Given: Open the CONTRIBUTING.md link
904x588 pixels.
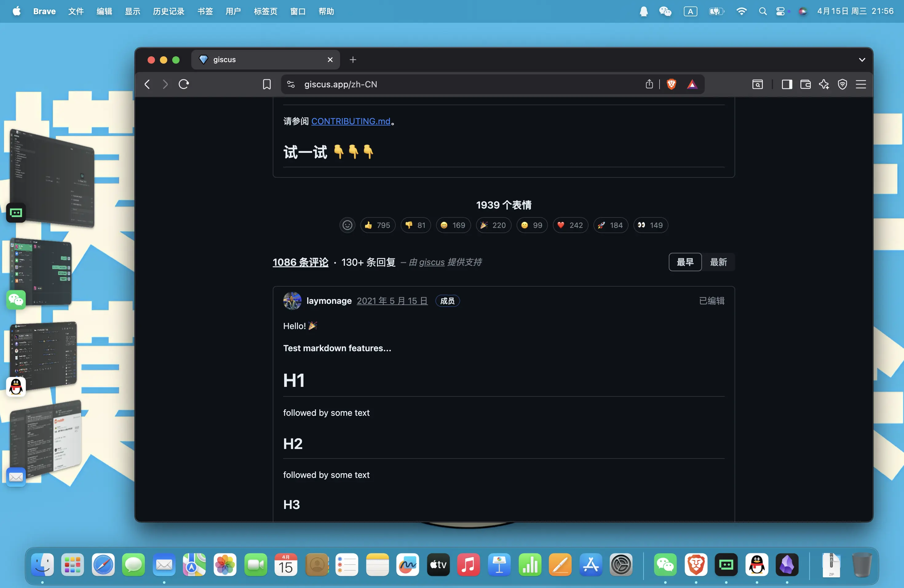Looking at the screenshot, I should point(351,121).
